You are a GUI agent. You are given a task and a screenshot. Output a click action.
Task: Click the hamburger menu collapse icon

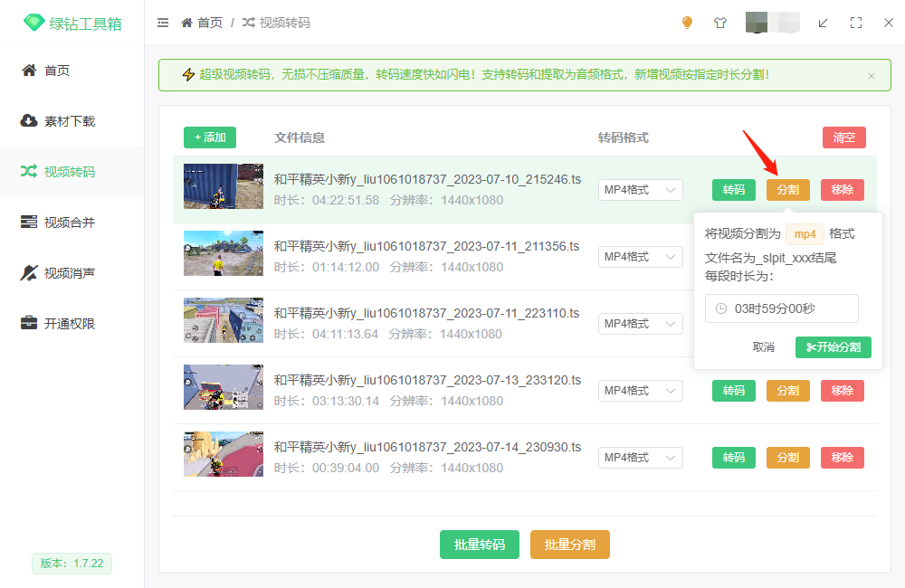(163, 23)
